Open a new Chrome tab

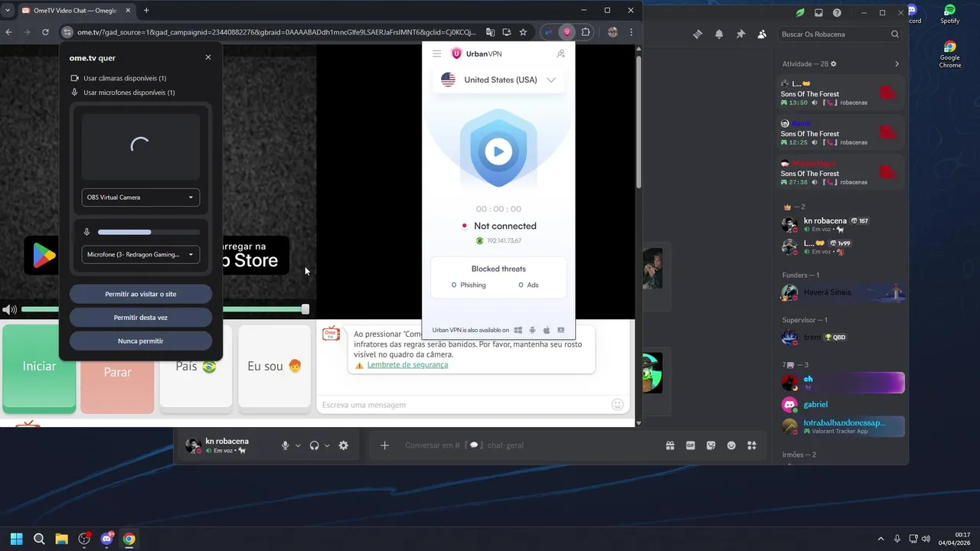pos(146,11)
